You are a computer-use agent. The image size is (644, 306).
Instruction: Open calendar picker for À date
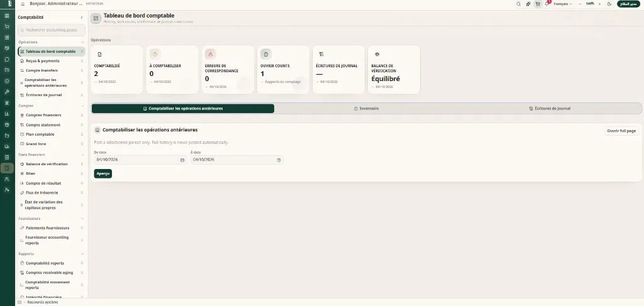[279, 160]
